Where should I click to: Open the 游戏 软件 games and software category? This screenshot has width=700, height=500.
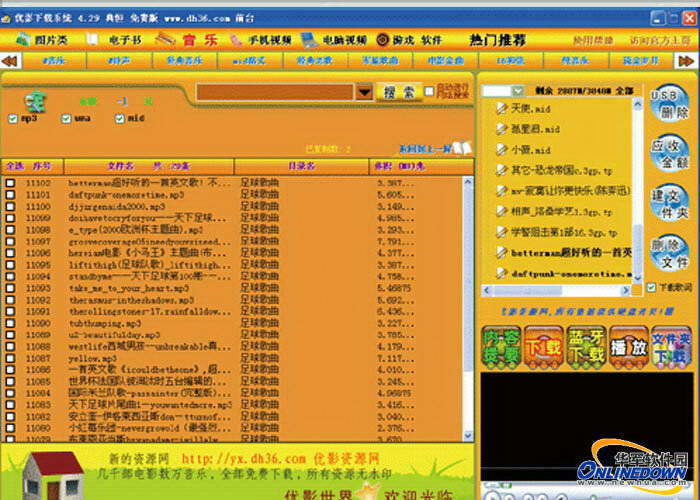coord(409,40)
